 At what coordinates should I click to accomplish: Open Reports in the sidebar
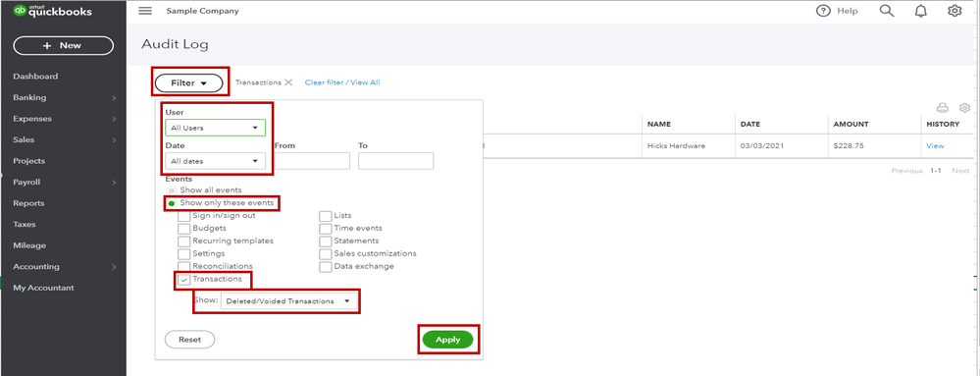[28, 203]
